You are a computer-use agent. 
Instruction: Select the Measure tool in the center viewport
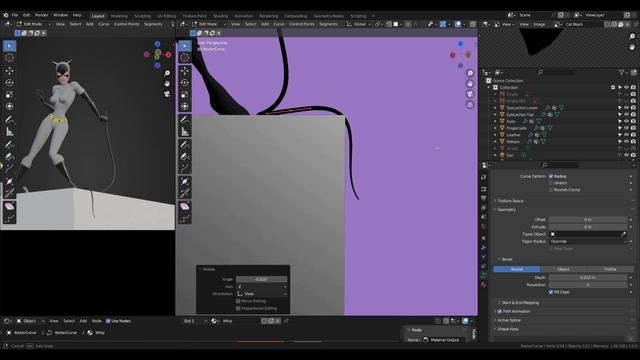(x=184, y=131)
